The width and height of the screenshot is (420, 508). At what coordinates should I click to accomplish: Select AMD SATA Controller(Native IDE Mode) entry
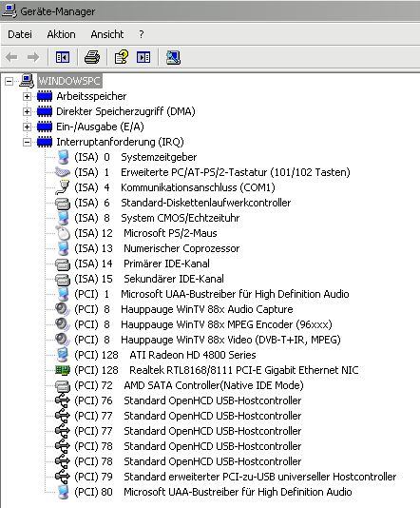click(189, 385)
